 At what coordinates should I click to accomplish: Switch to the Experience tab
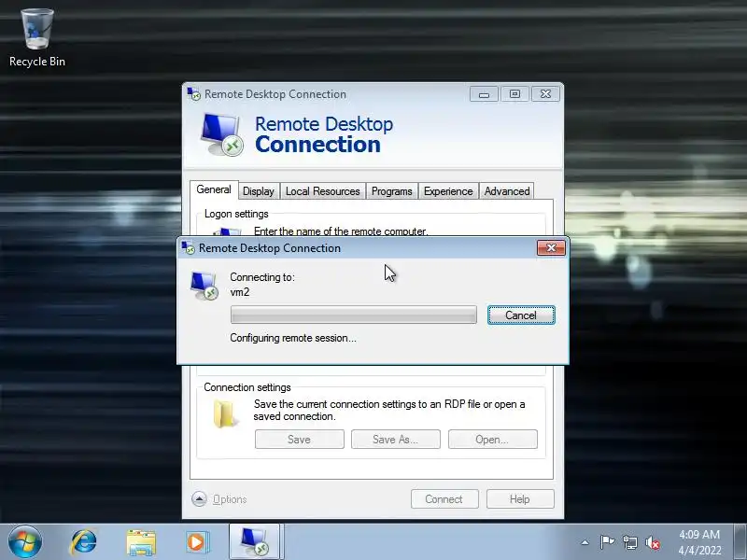[448, 191]
